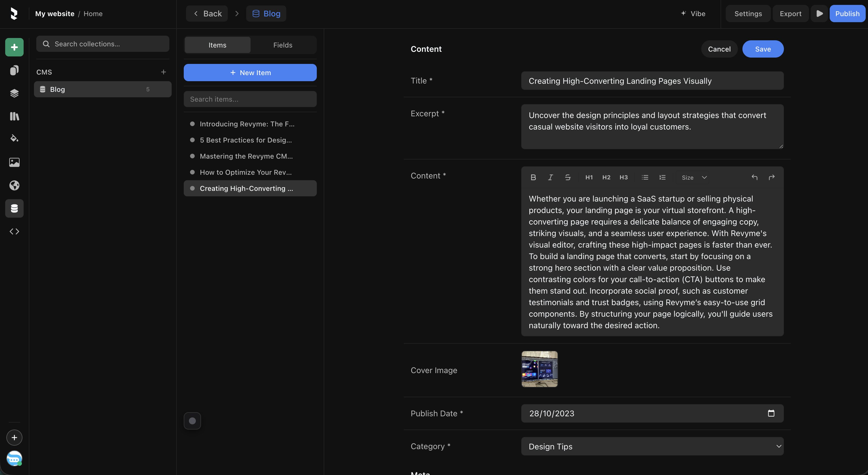Open the Category dropdown
This screenshot has height=475, width=868.
(652, 447)
